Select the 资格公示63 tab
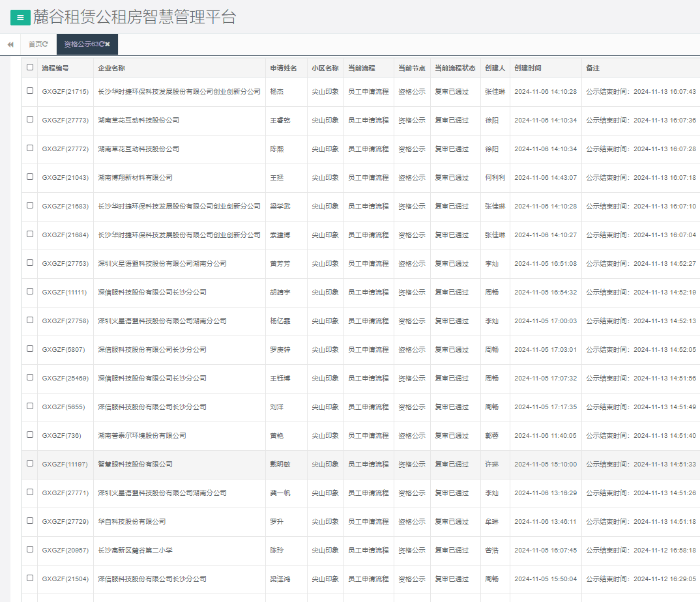Viewport: 700px width, 602px height. coord(81,44)
